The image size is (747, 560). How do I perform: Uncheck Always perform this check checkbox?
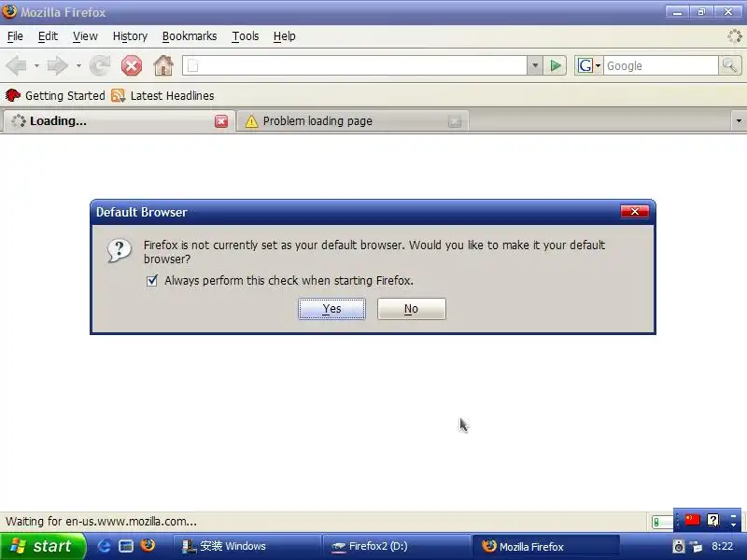(152, 281)
